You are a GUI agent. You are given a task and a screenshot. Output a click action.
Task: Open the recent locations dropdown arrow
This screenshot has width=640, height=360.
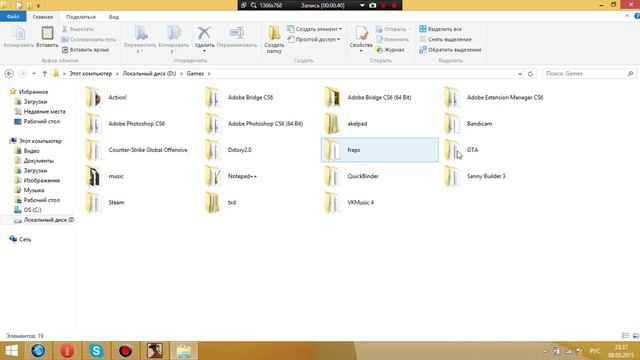[34, 73]
